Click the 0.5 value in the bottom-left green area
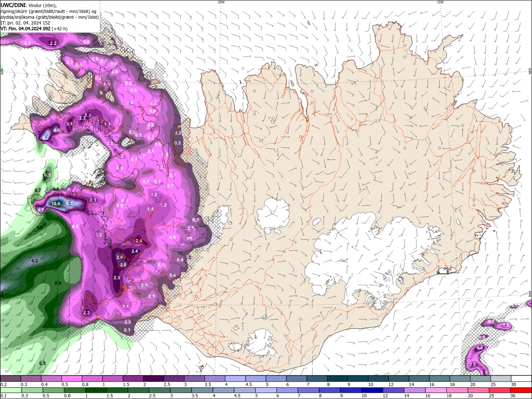The height and width of the screenshot is (399, 532). pyautogui.click(x=42, y=363)
